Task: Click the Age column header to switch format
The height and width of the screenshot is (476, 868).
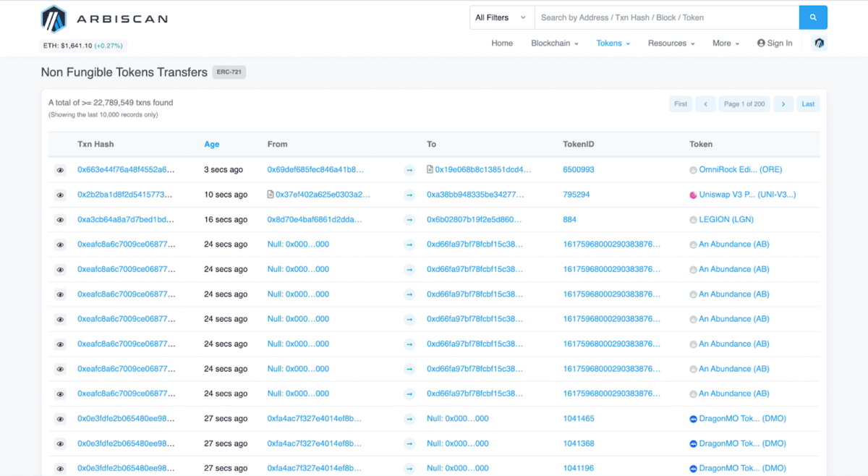Action: point(211,145)
